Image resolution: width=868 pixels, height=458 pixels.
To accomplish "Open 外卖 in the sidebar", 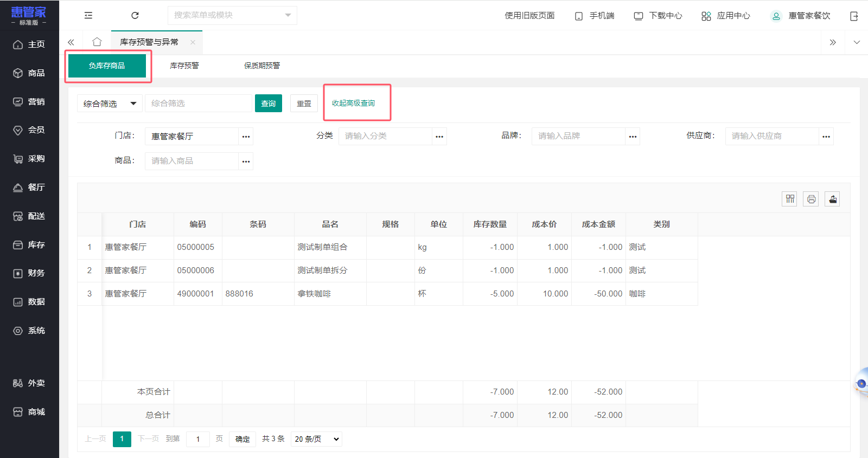I will 29,383.
